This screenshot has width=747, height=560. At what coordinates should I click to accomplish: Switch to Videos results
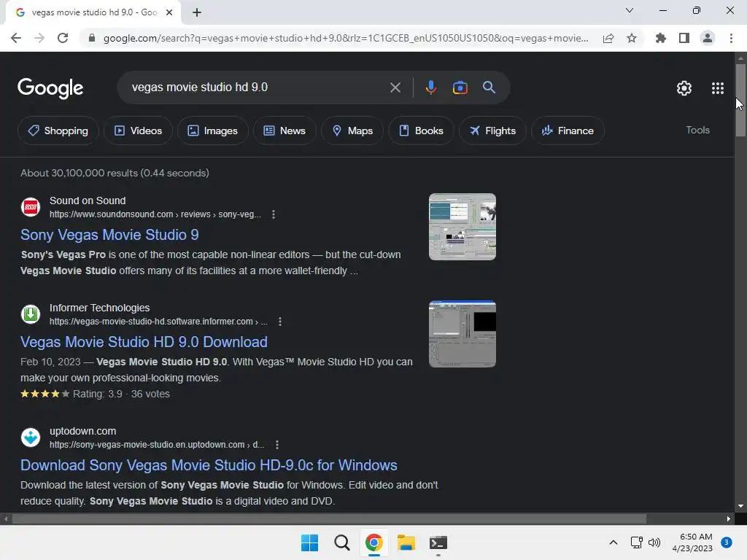[x=138, y=131]
